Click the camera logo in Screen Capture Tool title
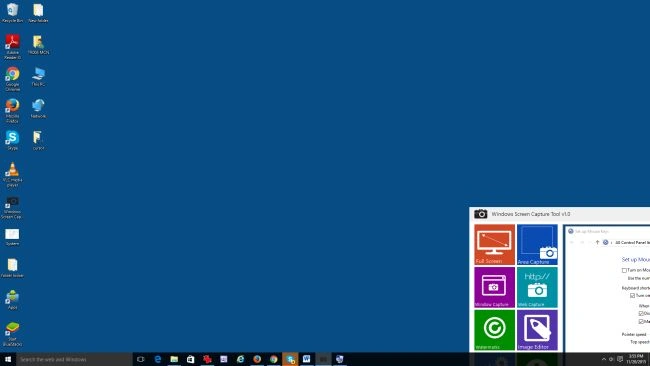 click(480, 214)
